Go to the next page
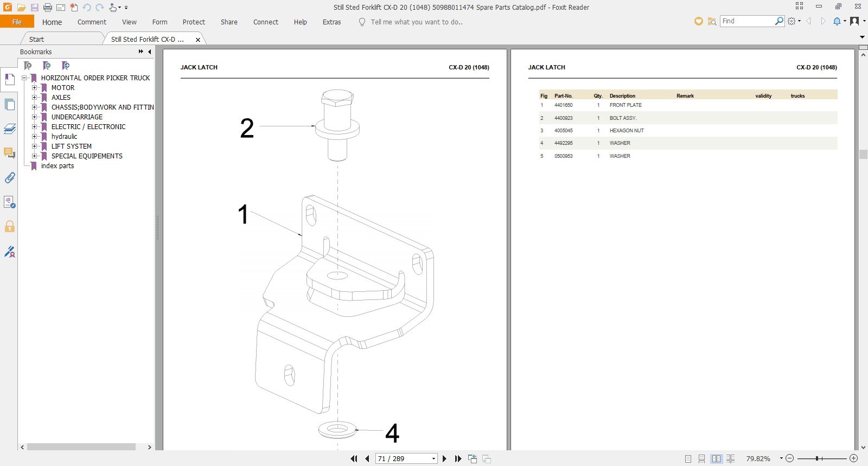The height and width of the screenshot is (466, 868). point(444,458)
